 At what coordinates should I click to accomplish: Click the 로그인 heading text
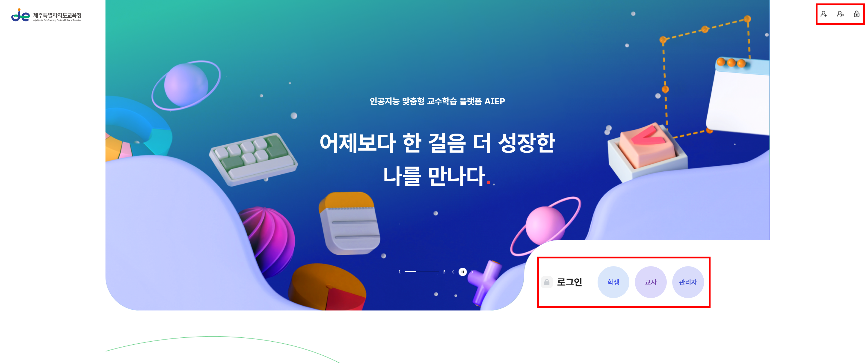(569, 282)
